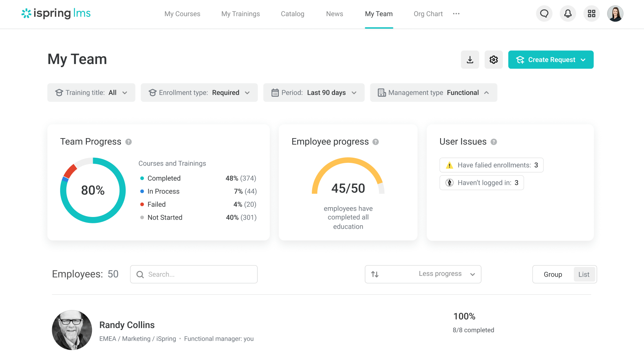Click the Training title graduation cap icon
Image resolution: width=644 pixels, height=361 pixels.
[x=59, y=93]
